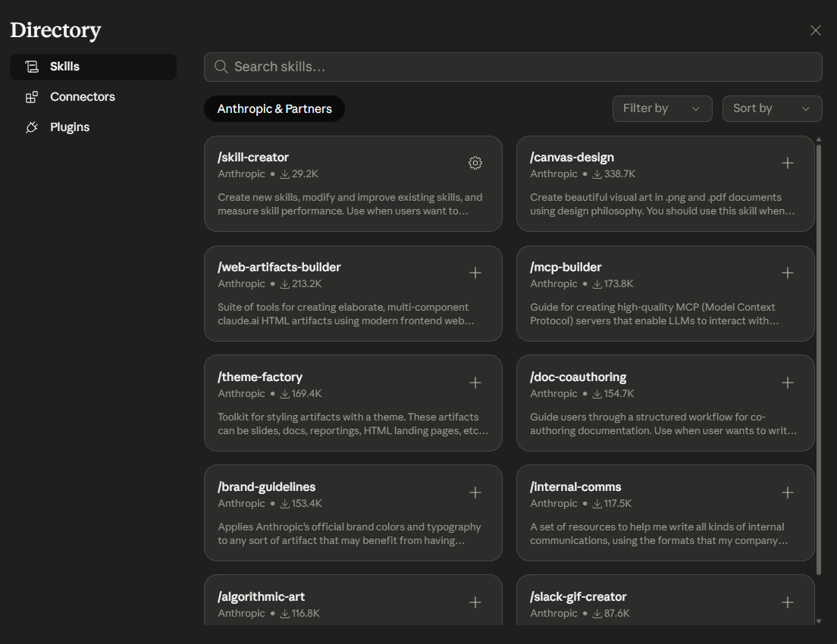
Task: Open the /slack-gif-creator skill title
Action: coord(578,597)
